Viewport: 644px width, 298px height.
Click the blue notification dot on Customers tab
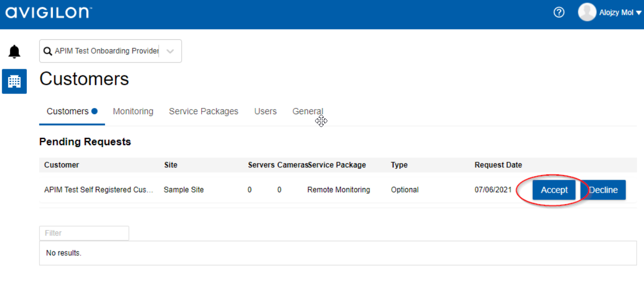pos(95,111)
